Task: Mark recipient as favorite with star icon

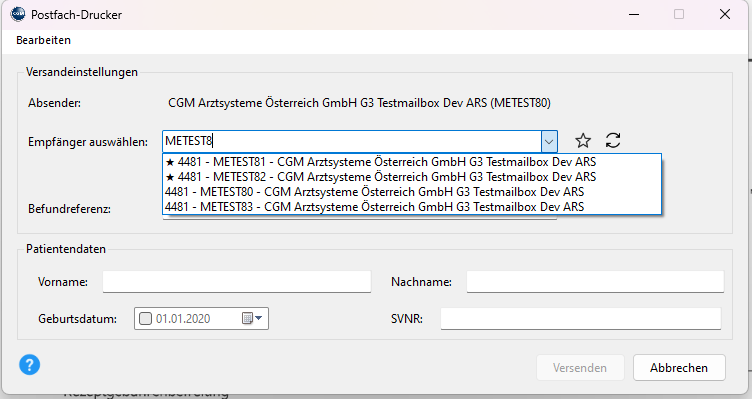Action: coord(583,141)
